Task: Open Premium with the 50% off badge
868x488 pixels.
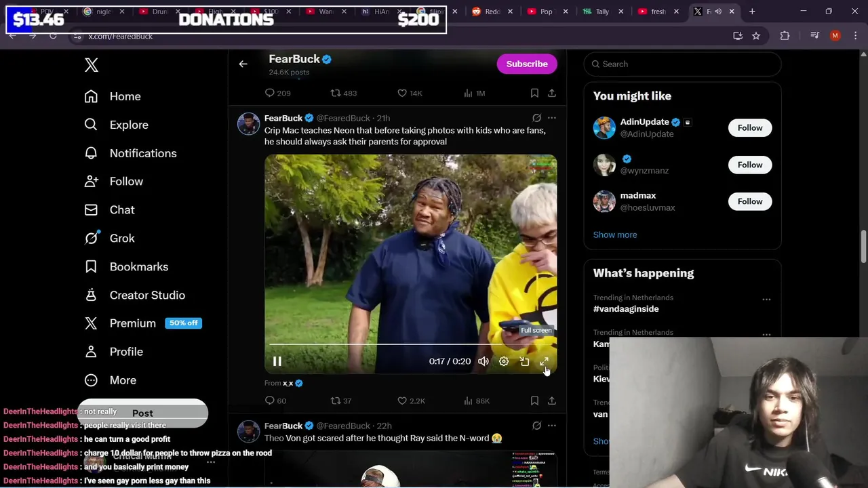Action: [x=143, y=323]
